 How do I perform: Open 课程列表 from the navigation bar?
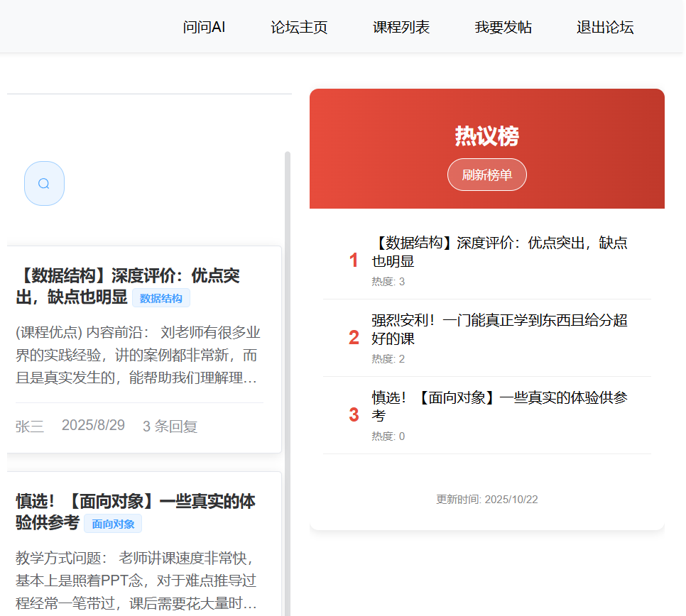point(401,28)
